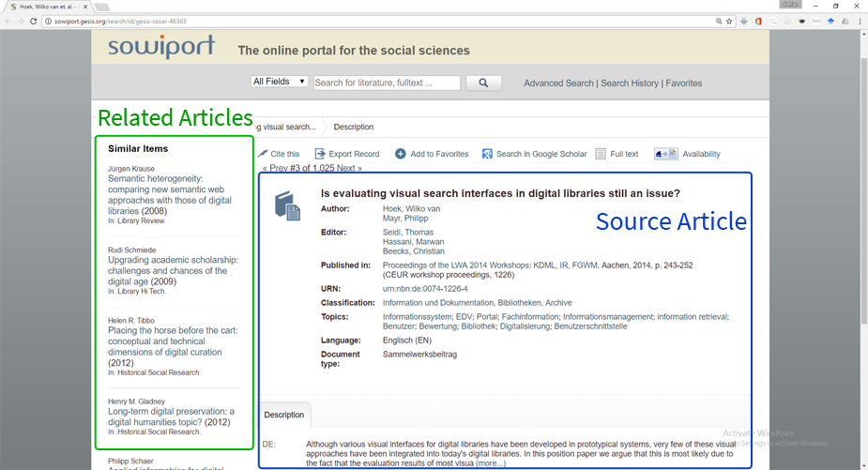Open Semantic heterogeneity similar item
868x470 pixels.
click(170, 195)
